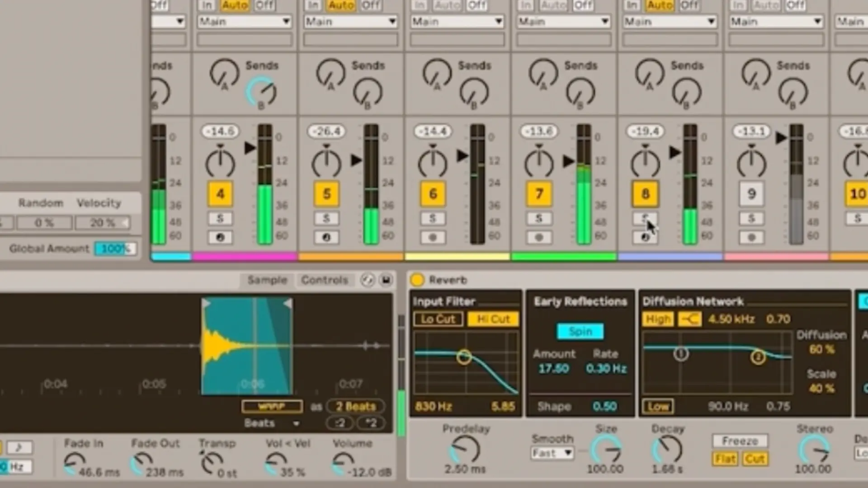
Task: Click the track 9 arm record button
Action: [751, 237]
